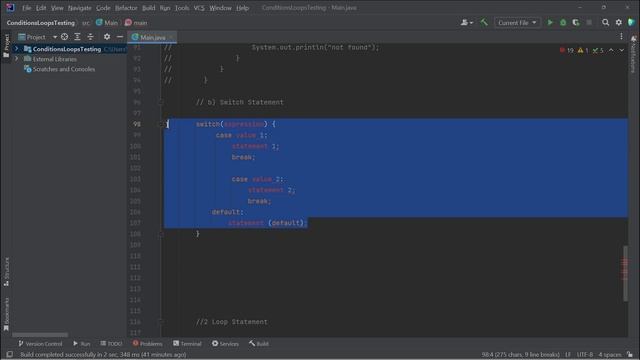Screen dimensions: 640x360
Task: Toggle Project tool window button on left stripe
Action: (6, 46)
